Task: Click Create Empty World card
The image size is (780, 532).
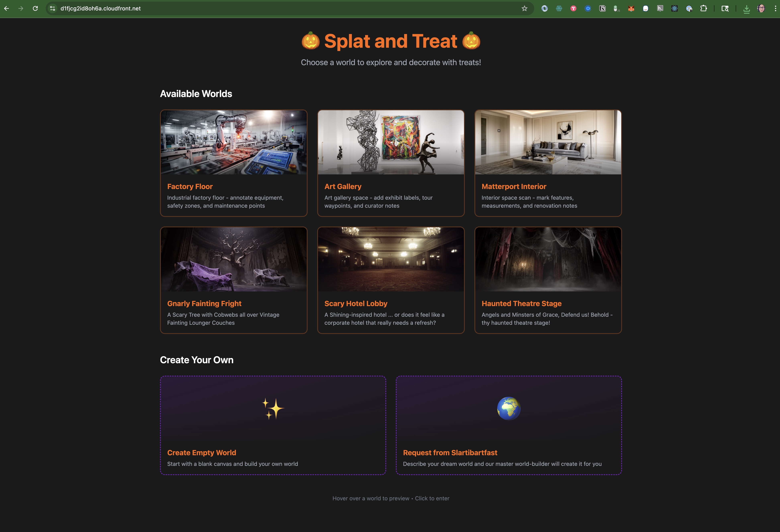Action: [x=273, y=425]
